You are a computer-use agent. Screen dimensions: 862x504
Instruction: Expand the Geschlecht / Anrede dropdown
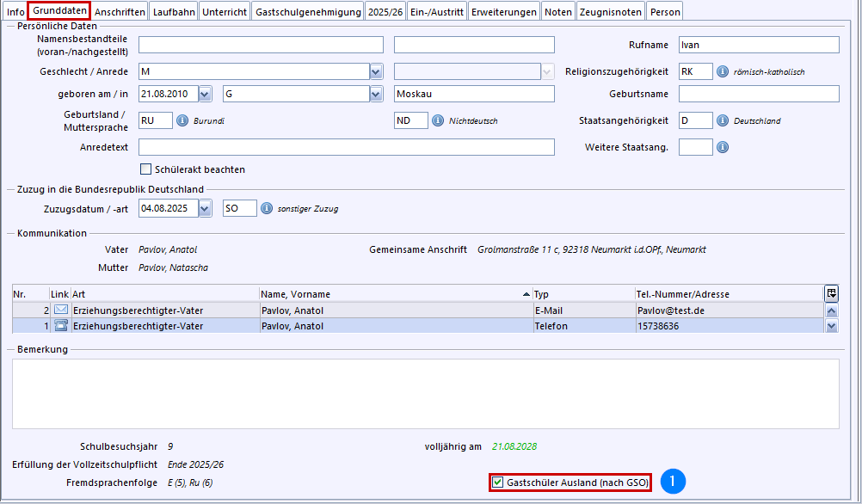pos(376,71)
